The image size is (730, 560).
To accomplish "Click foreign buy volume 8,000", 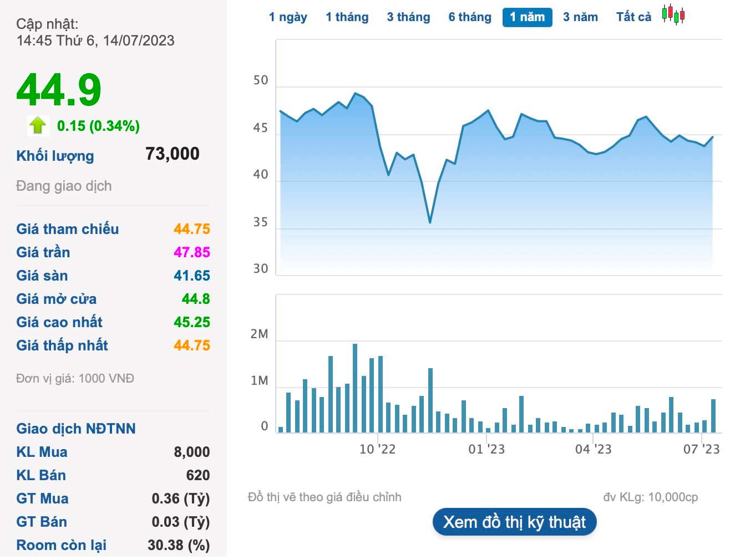I will coord(192,452).
